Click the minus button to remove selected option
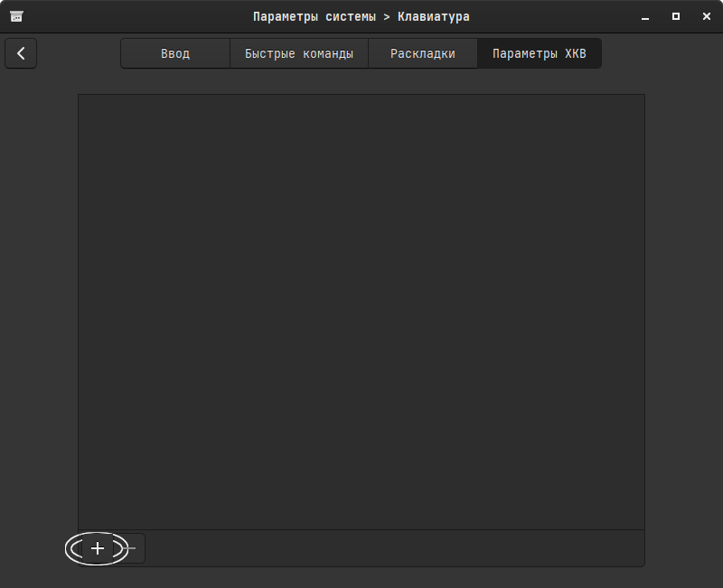Viewport: 723px width, 588px height. [x=133, y=548]
